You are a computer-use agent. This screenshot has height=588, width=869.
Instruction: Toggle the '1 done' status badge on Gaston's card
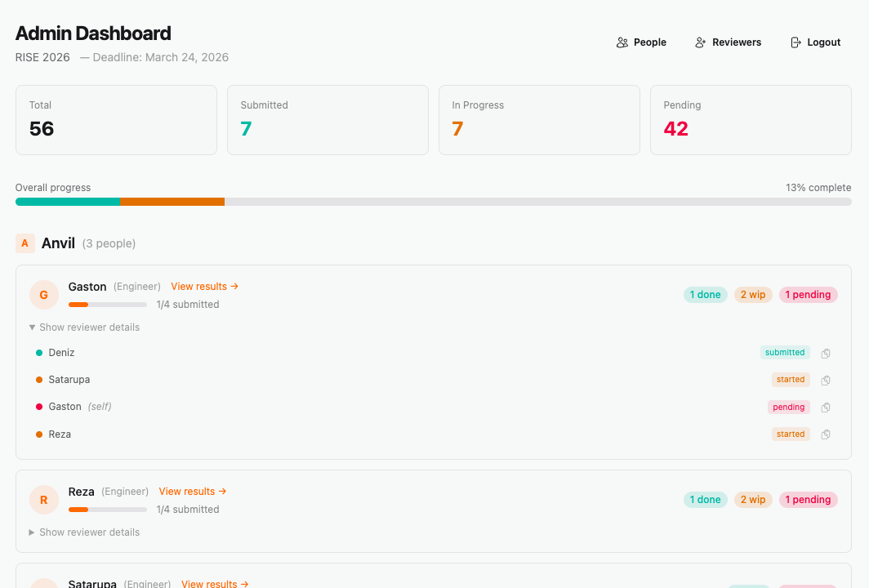(705, 294)
